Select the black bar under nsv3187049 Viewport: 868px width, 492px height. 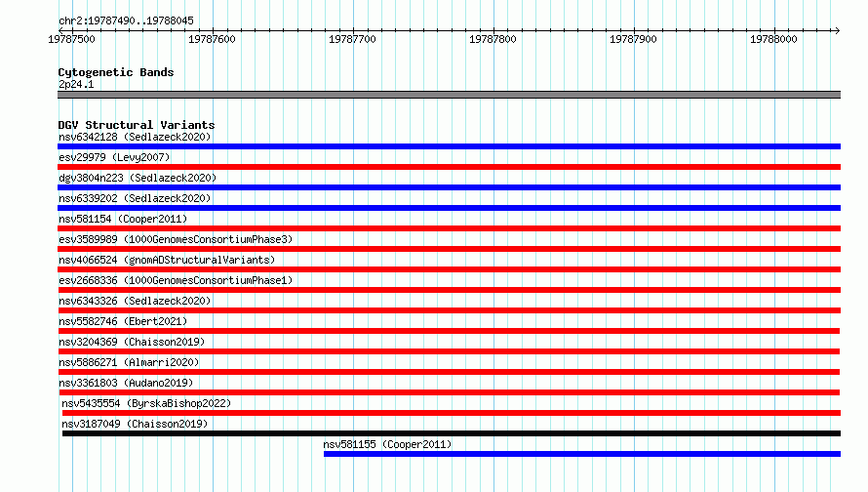pos(452,433)
